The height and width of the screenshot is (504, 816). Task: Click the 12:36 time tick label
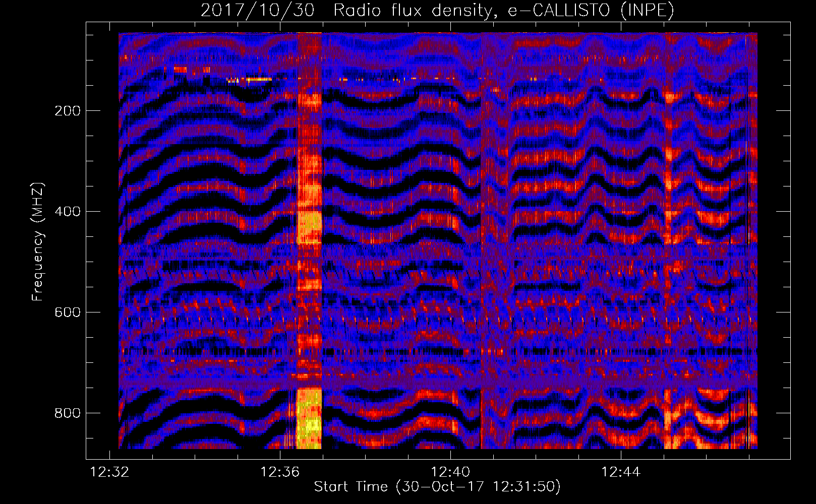[280, 472]
